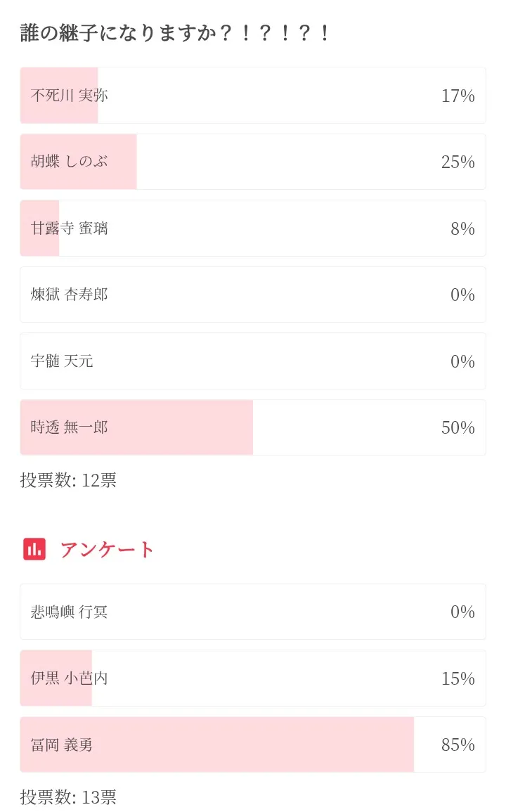Click the red poll chart icon
The image size is (506, 812).
click(34, 549)
